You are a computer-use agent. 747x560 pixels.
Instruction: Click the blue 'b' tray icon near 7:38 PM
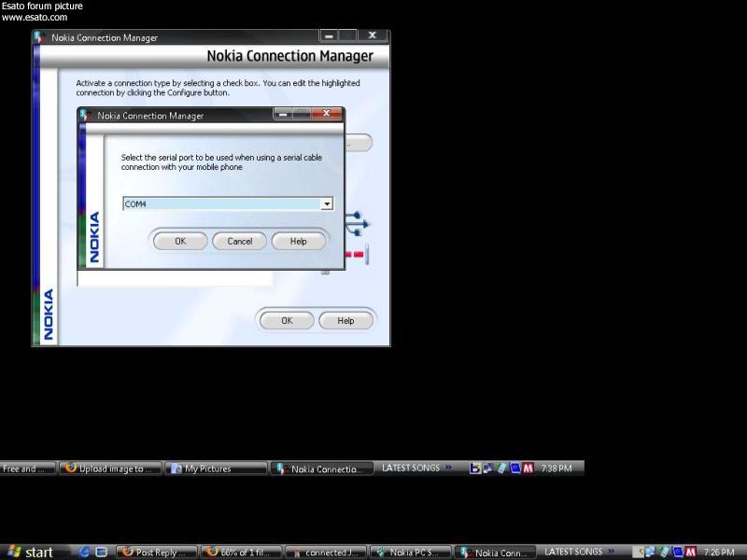tap(474, 469)
